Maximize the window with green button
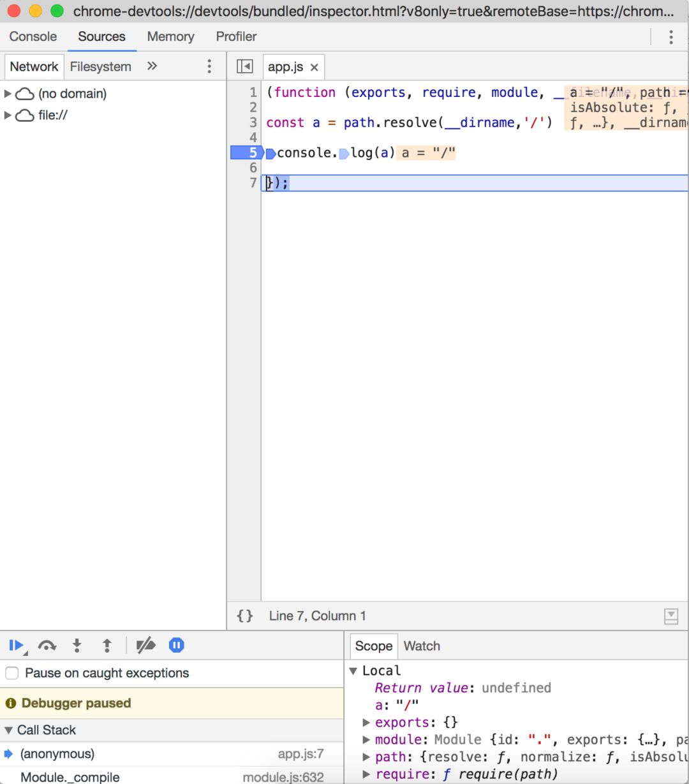689x784 pixels. coord(57,11)
